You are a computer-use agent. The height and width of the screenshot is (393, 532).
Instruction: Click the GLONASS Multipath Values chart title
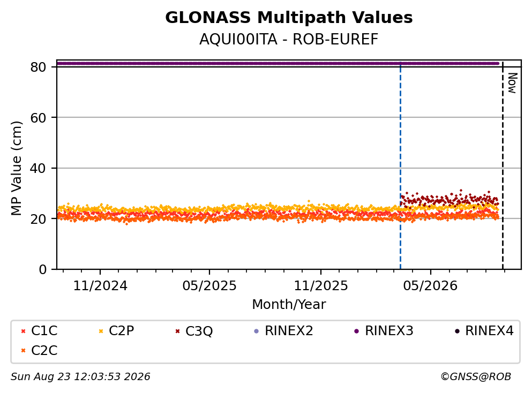(289, 18)
